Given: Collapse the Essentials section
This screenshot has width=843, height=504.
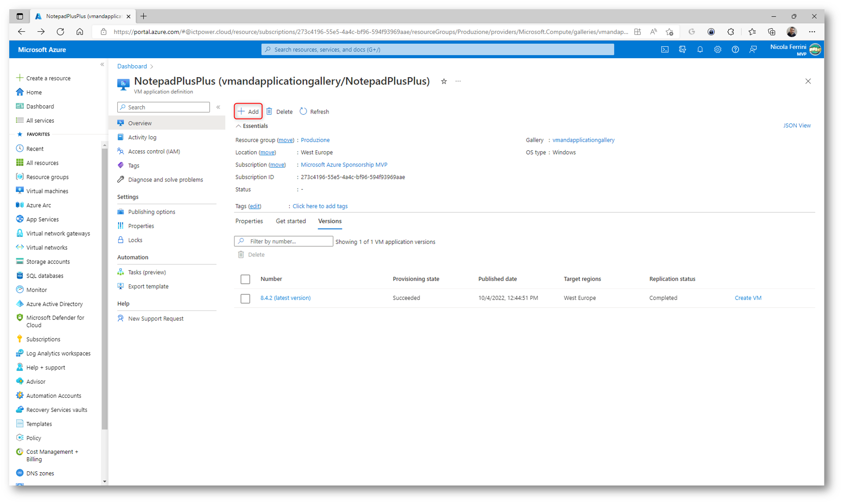Looking at the screenshot, I should point(252,126).
